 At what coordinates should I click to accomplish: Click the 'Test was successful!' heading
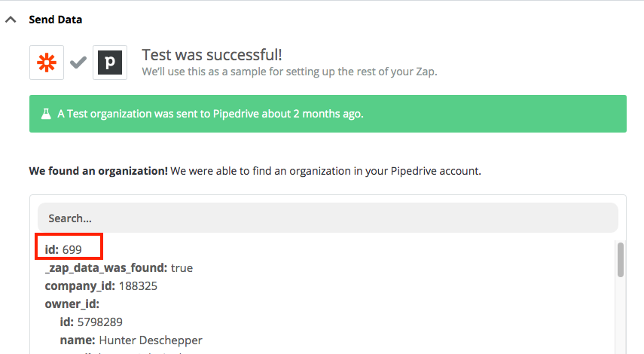click(x=212, y=55)
